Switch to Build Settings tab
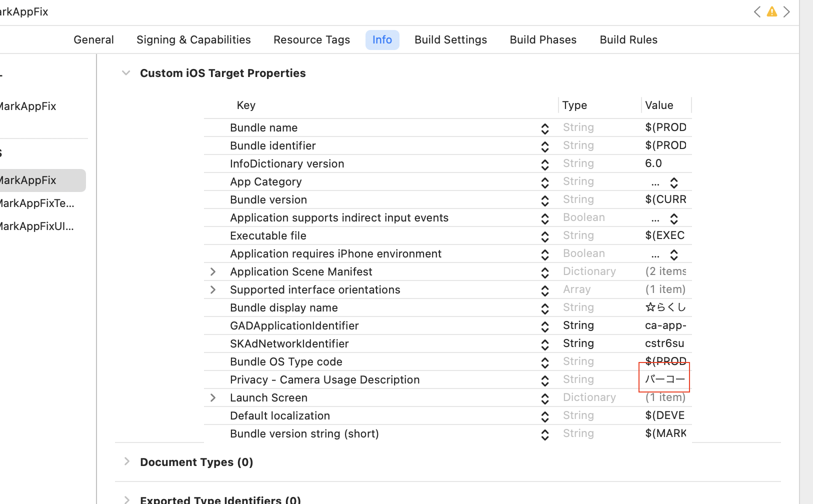This screenshot has width=813, height=504. [x=450, y=39]
